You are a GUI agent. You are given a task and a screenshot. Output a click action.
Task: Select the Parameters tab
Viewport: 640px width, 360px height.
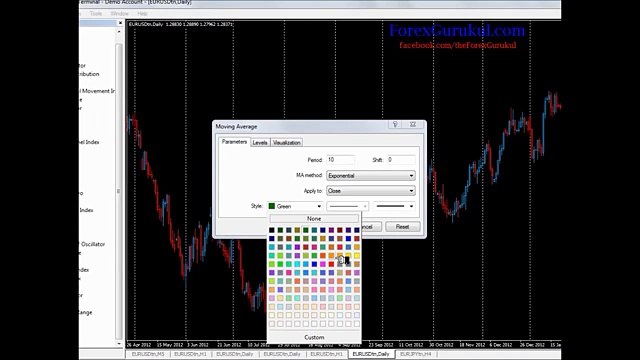[234, 142]
